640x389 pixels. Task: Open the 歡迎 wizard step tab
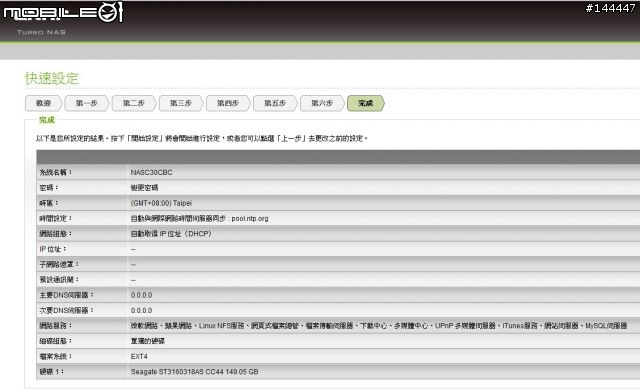[x=43, y=103]
